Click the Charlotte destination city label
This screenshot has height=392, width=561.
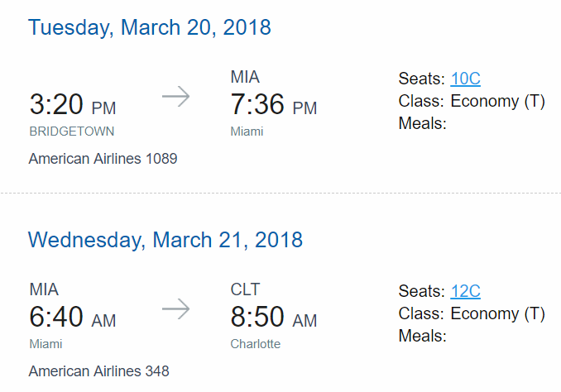point(255,344)
